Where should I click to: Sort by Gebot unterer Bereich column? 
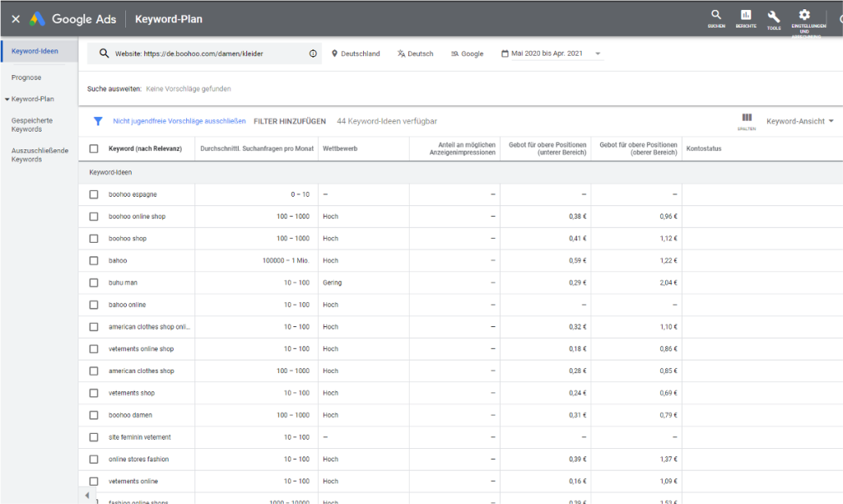tap(548, 149)
